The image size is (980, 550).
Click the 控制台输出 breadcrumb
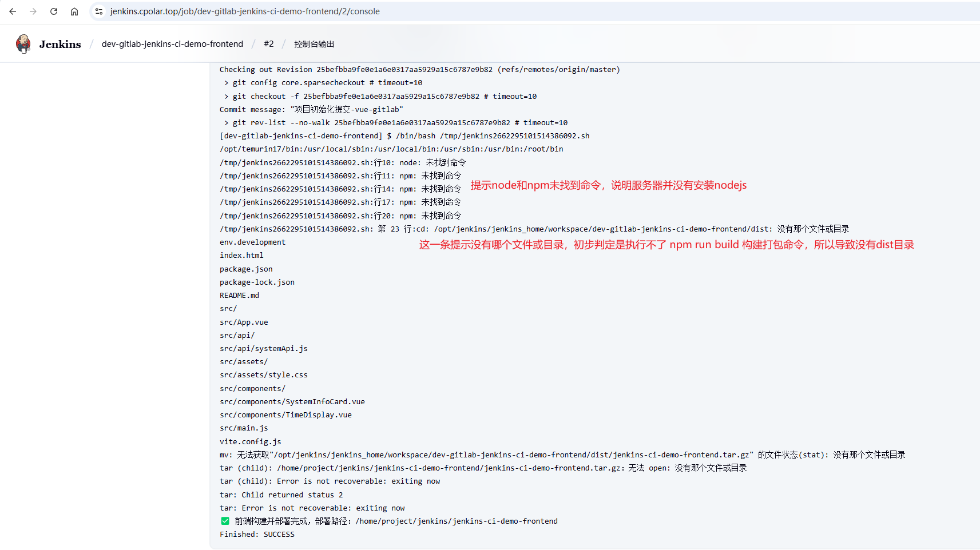pos(314,44)
